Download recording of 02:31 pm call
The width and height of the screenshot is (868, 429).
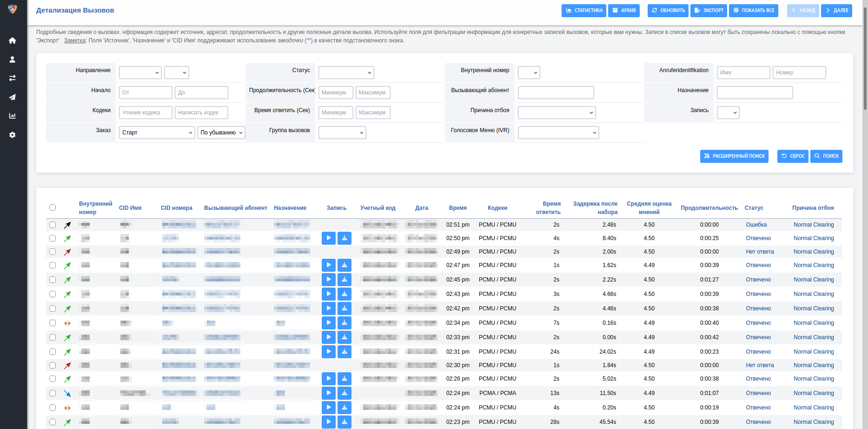345,352
